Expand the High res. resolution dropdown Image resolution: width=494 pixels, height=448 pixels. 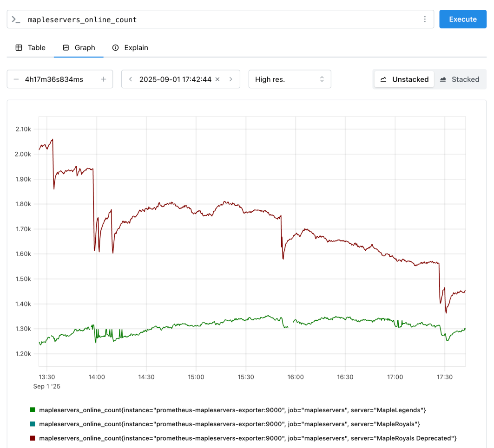point(290,79)
